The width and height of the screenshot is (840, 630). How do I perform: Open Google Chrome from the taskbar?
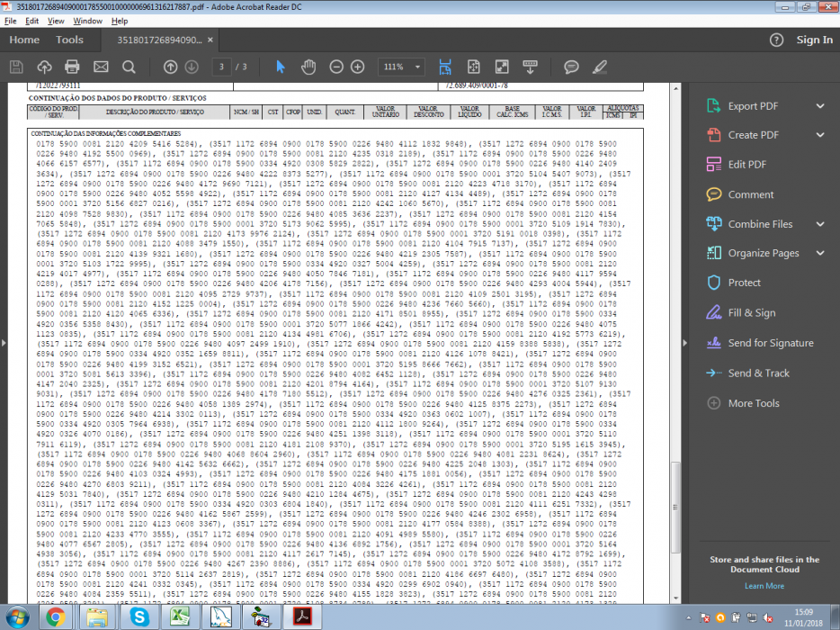[x=55, y=617]
